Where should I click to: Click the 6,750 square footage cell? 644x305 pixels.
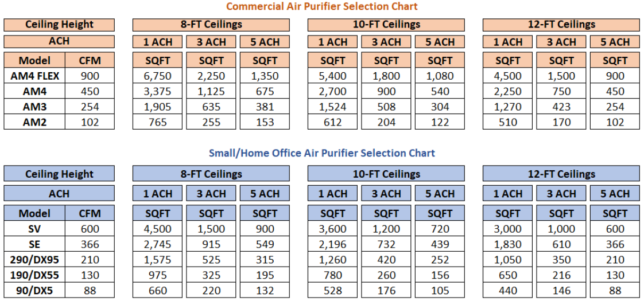click(x=158, y=76)
